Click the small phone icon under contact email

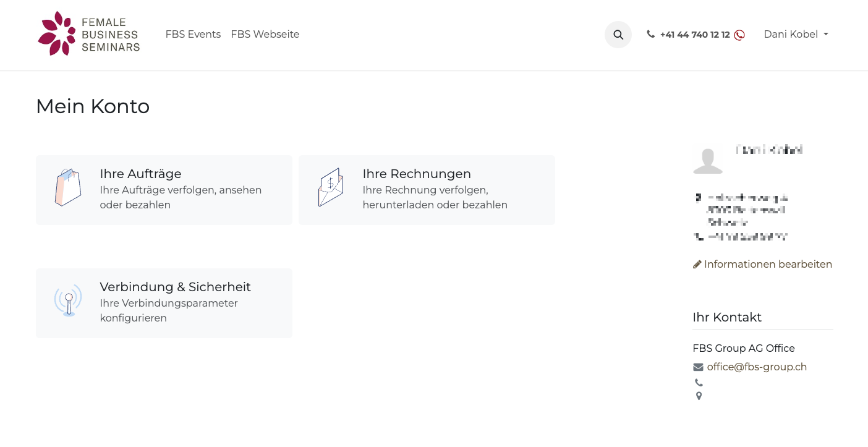click(x=699, y=383)
